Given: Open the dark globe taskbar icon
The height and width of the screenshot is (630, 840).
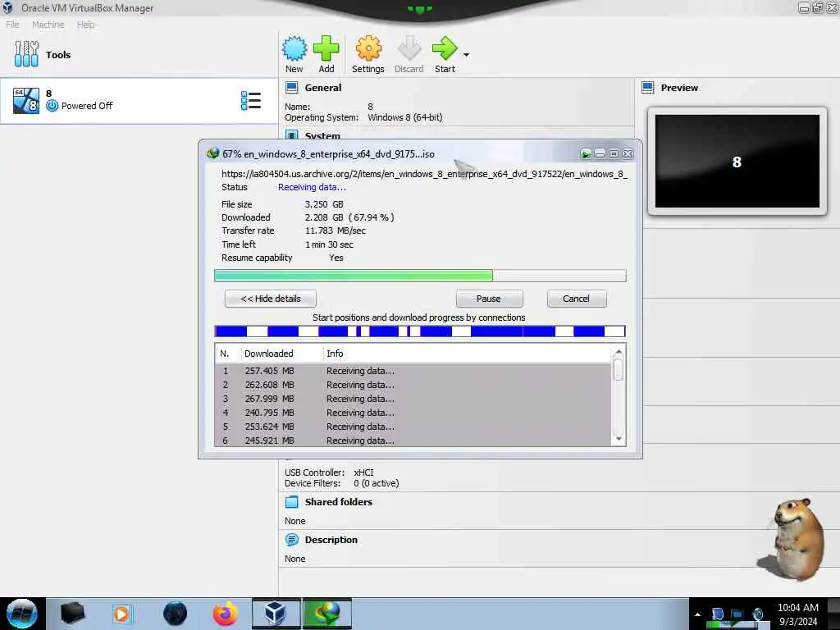Looking at the screenshot, I should 175,614.
